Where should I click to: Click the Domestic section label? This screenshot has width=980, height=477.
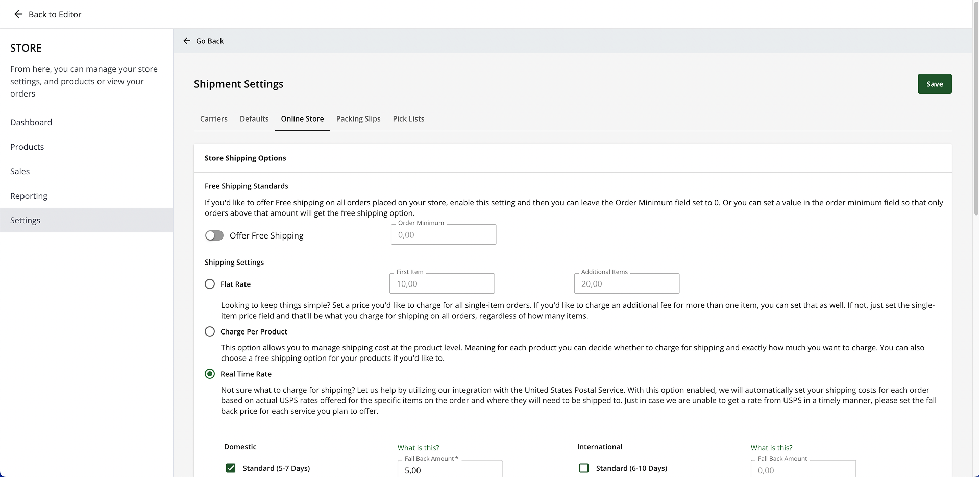tap(240, 447)
